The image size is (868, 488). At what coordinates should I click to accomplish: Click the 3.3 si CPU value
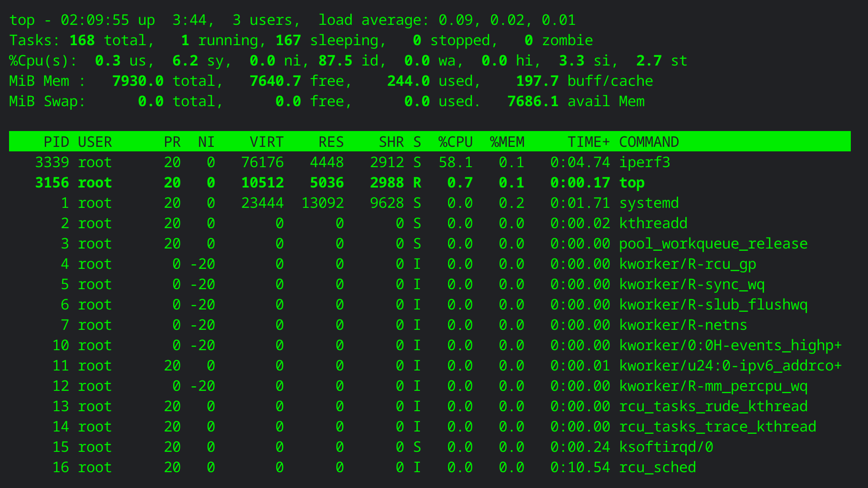tap(572, 61)
